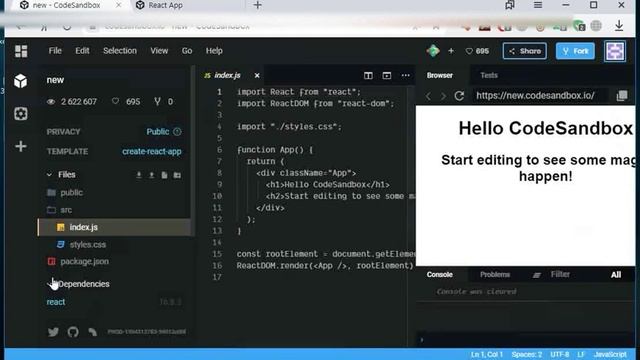
Task: Click JavaScript language mode in status bar
Action: (x=610, y=354)
